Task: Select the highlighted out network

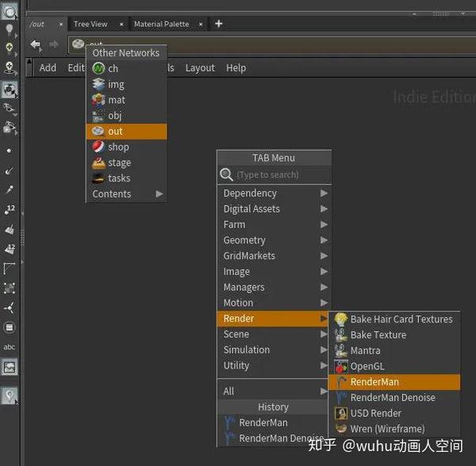Action: [x=127, y=132]
